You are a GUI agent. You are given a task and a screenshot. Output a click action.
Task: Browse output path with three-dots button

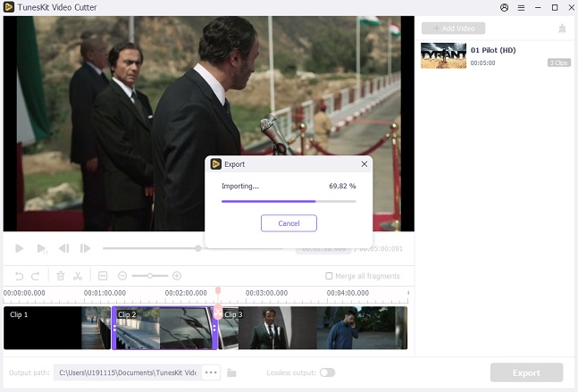point(211,372)
